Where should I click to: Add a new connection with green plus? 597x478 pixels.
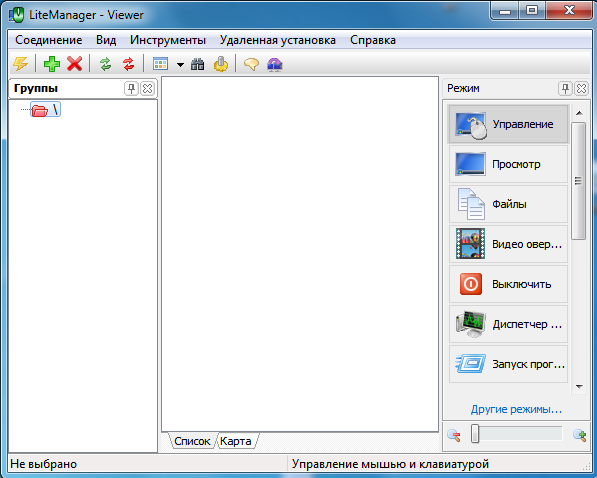(52, 64)
